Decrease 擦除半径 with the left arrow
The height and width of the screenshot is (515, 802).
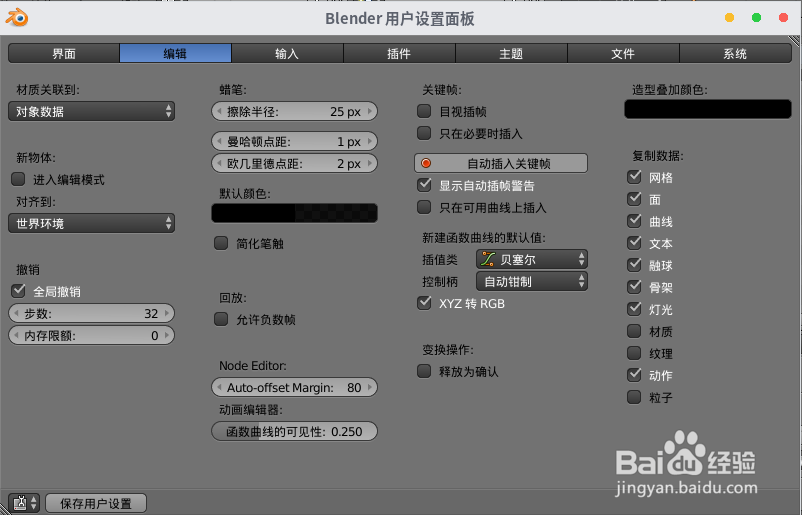tap(219, 111)
